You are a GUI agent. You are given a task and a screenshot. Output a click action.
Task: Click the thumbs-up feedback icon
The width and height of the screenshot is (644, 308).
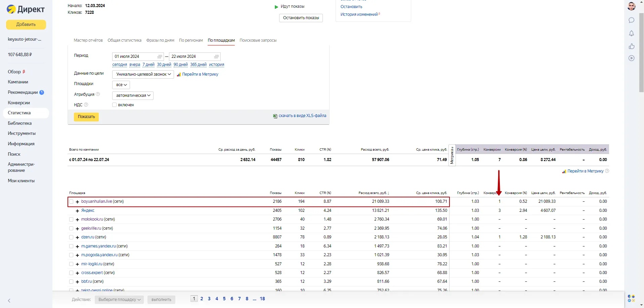click(x=631, y=46)
